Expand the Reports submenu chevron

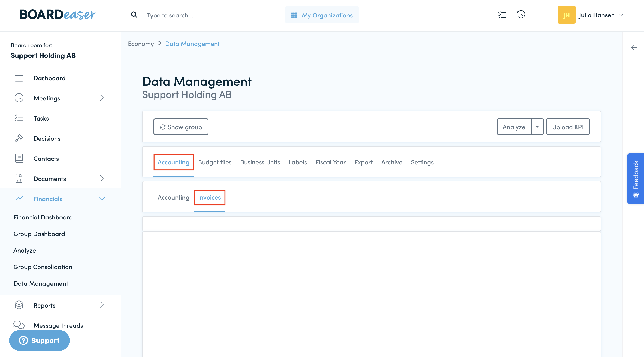pos(102,305)
